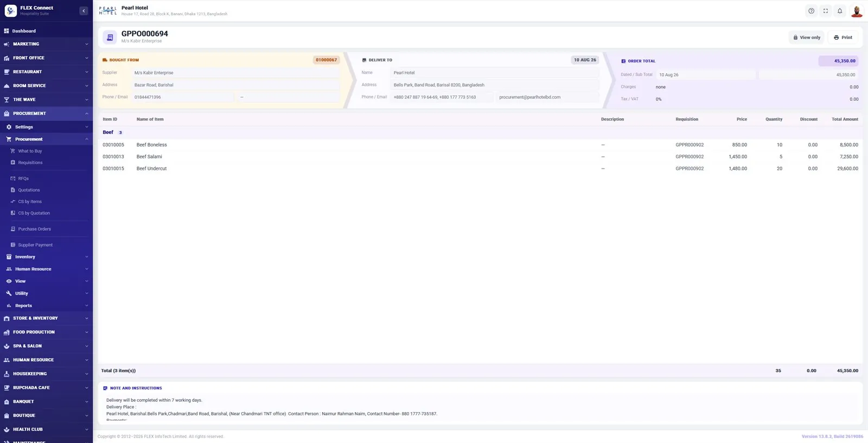Viewport: 868px width, 443px height.
Task: Click the MARKETING megaphone icon
Action: (7, 44)
